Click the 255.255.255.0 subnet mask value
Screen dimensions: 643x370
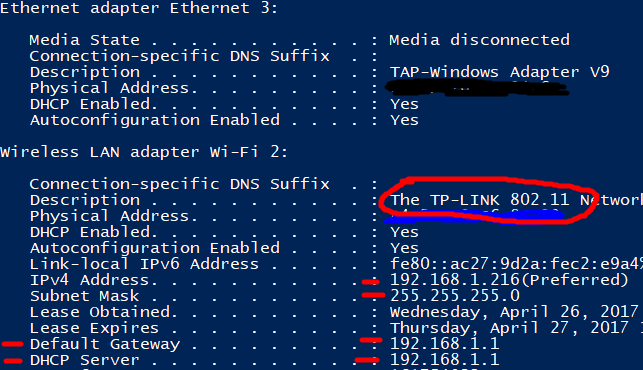[x=455, y=296]
